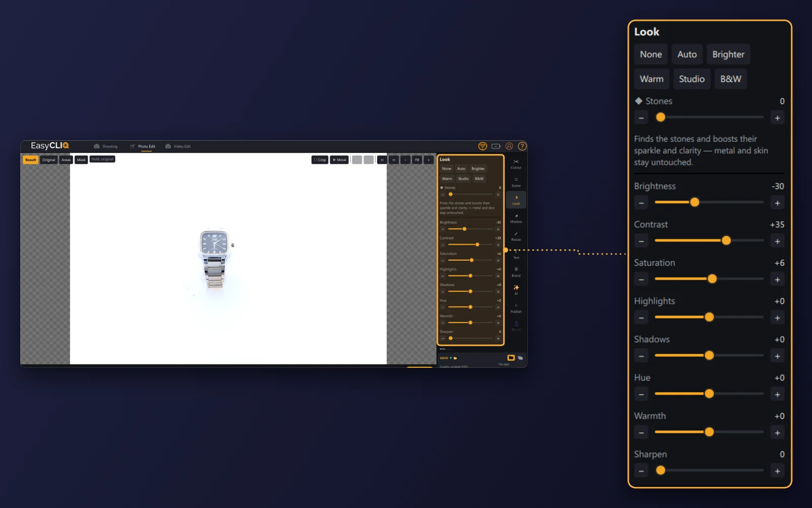Decrease Sharpen with the minus in the enlarged panel
Screen dimensions: 812x508
point(641,471)
